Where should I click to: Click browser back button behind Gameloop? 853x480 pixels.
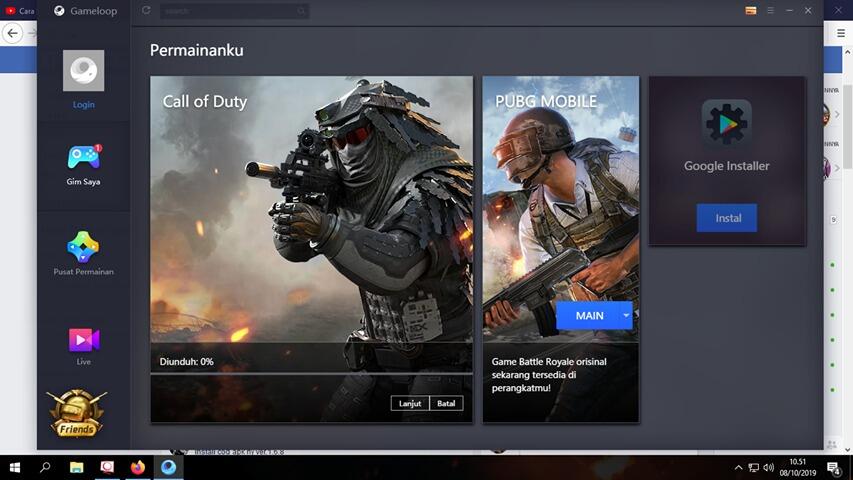(13, 33)
